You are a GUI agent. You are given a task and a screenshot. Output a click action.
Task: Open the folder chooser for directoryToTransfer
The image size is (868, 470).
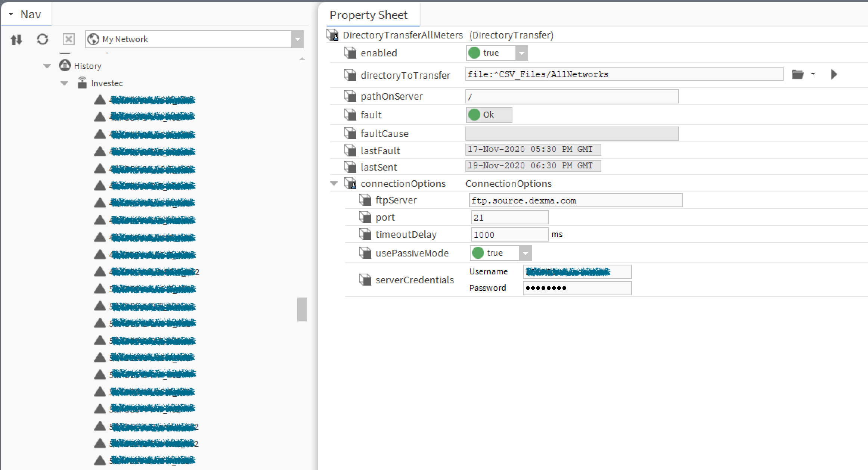(x=797, y=74)
